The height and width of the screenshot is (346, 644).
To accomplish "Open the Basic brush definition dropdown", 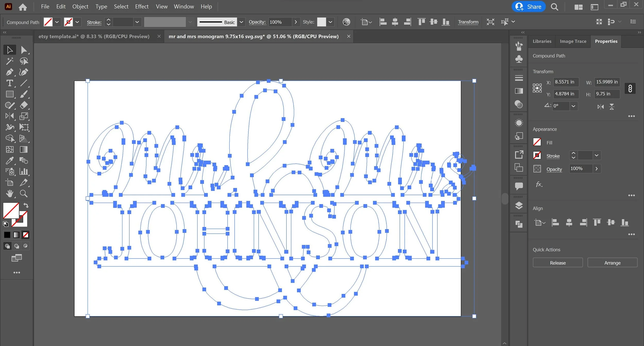I will coord(241,22).
